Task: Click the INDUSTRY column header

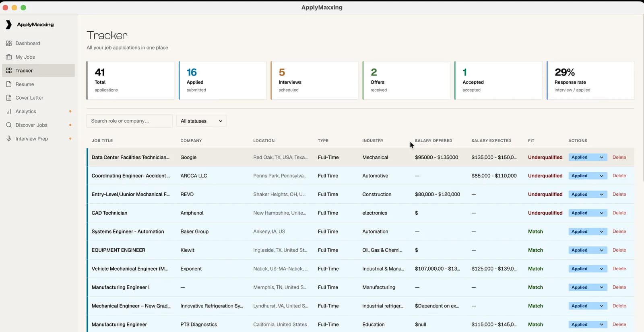Action: coord(373,141)
